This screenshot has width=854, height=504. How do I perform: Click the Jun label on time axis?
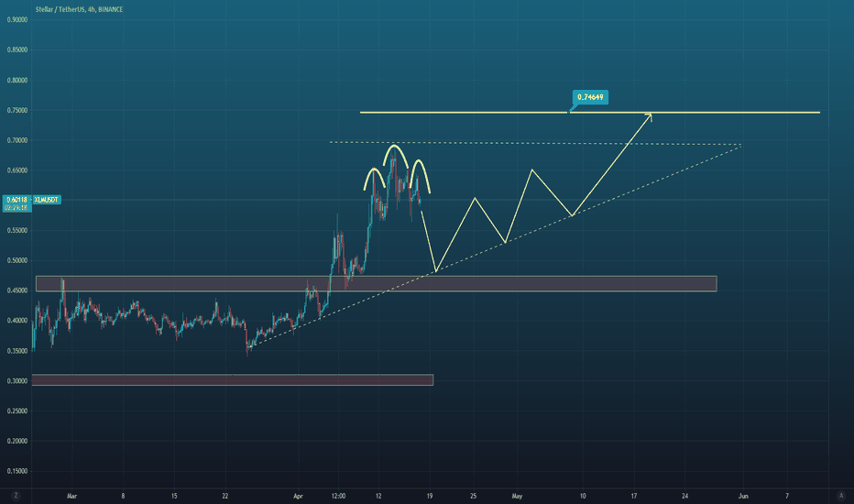click(x=743, y=496)
